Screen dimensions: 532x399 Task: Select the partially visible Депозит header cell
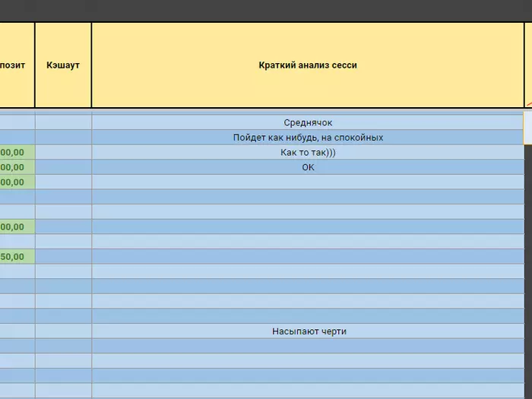(17, 65)
